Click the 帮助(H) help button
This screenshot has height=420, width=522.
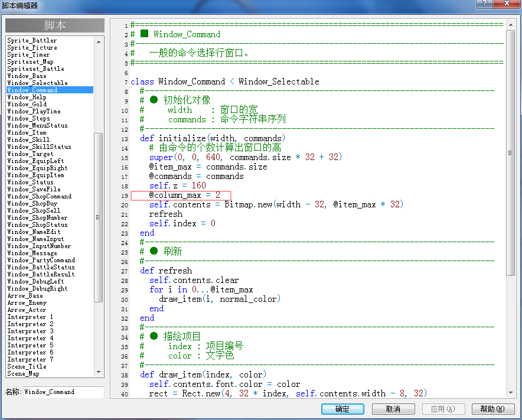(493, 409)
